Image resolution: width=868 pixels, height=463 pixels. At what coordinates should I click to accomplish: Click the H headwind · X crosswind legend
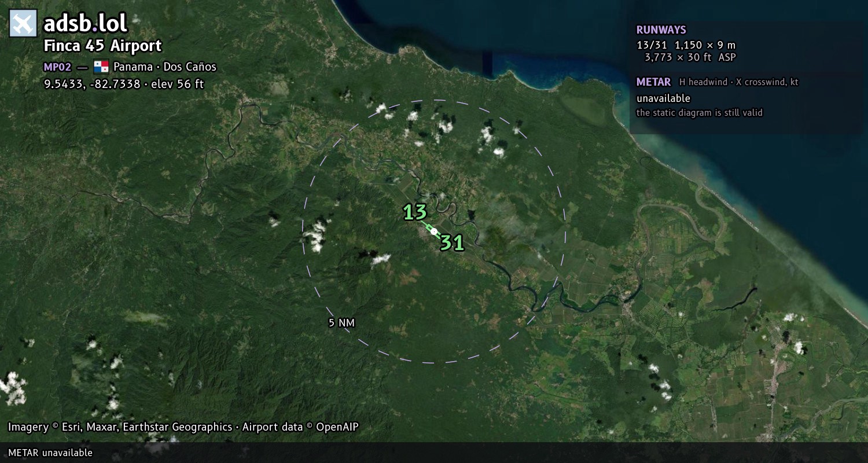click(739, 82)
